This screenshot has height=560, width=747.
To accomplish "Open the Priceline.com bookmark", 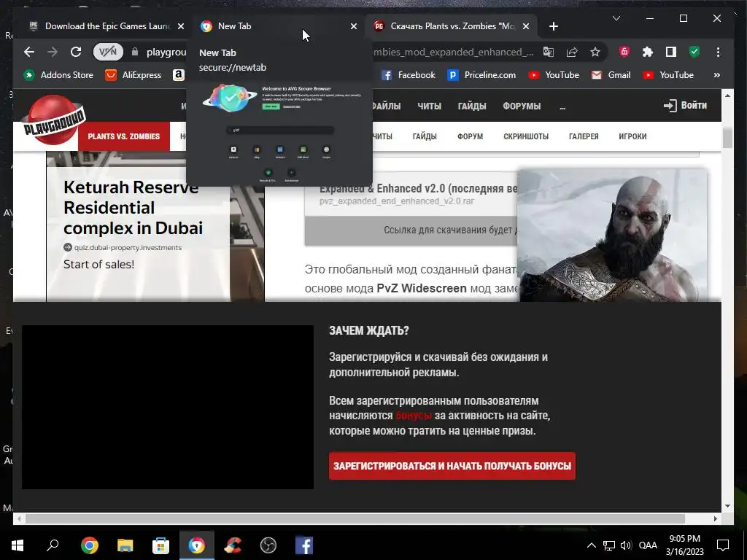I will 481,75.
